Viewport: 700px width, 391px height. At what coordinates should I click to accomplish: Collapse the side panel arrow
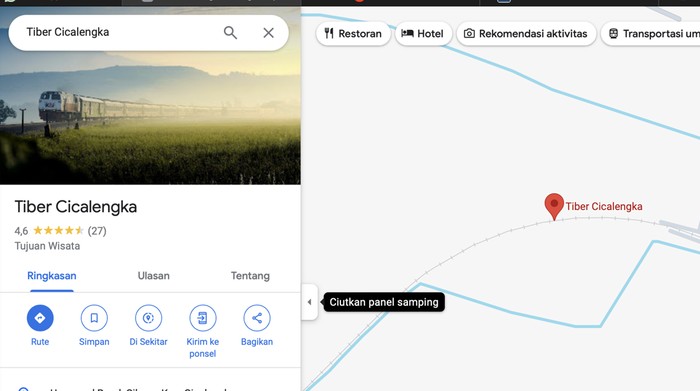click(309, 302)
